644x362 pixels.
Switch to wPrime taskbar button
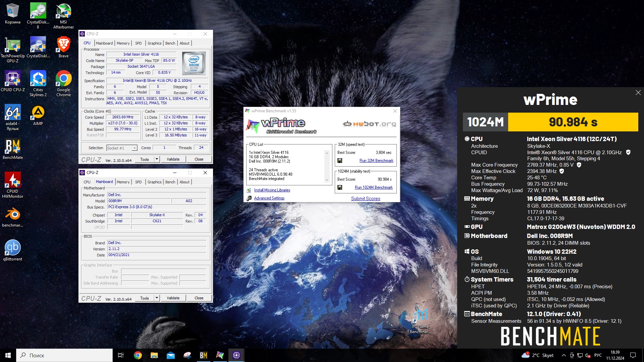[220, 355]
